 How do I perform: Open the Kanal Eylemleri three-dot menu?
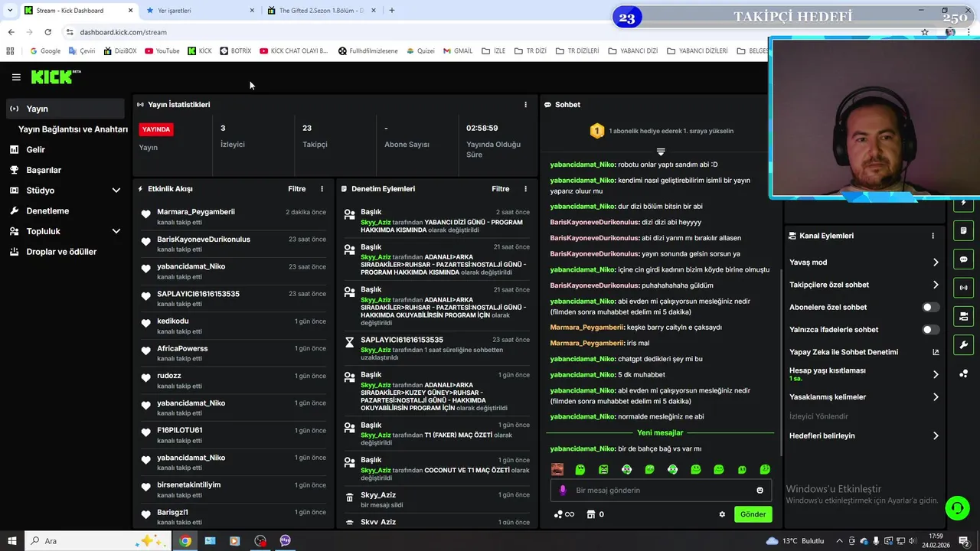933,236
